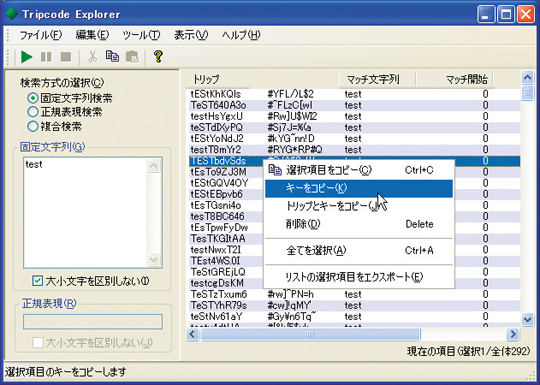Sort by トリップ column header

(218, 80)
